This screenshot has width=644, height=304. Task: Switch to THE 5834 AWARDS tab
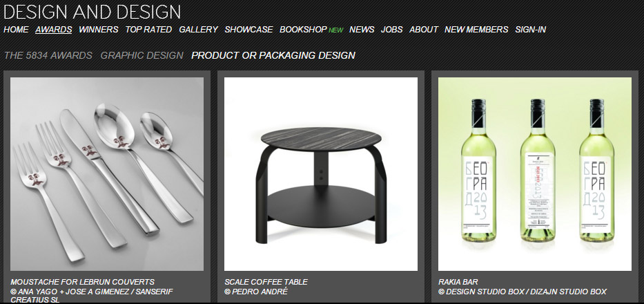(x=48, y=55)
